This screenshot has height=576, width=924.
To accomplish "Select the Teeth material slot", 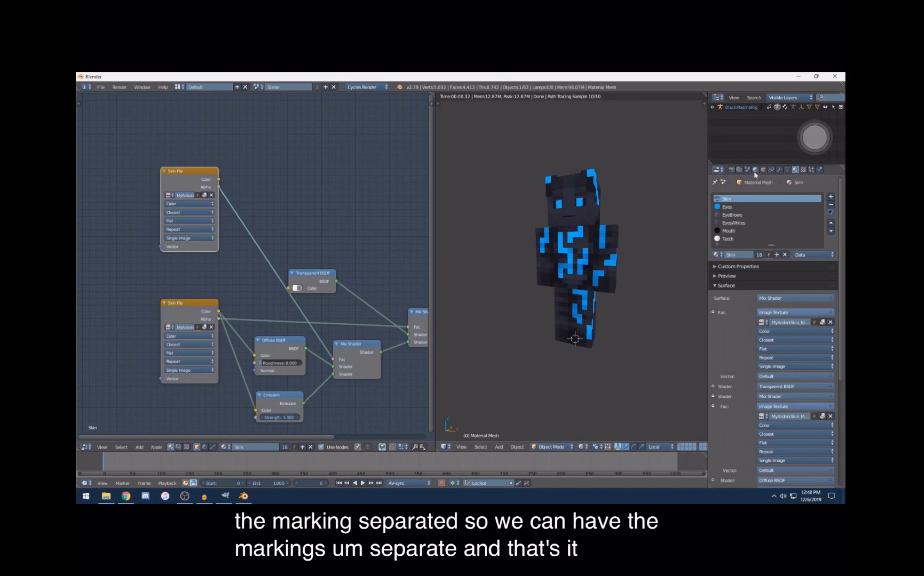I will pos(767,239).
